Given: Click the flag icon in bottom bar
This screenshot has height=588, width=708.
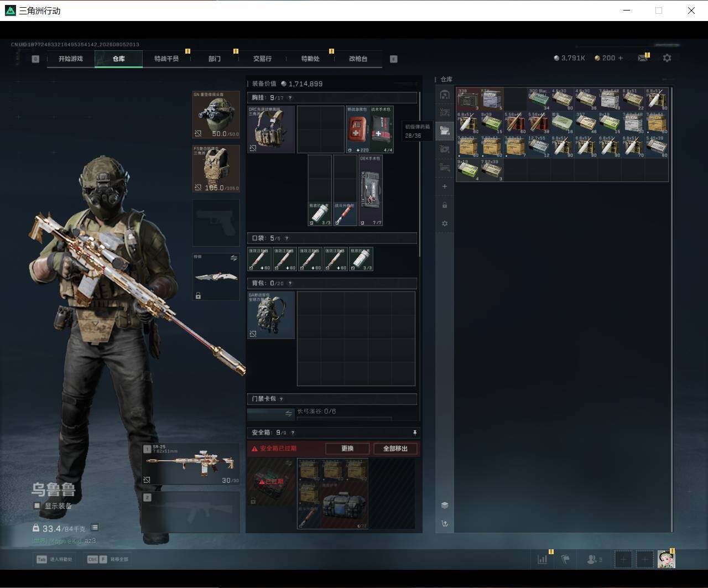Looking at the screenshot, I should (565, 559).
